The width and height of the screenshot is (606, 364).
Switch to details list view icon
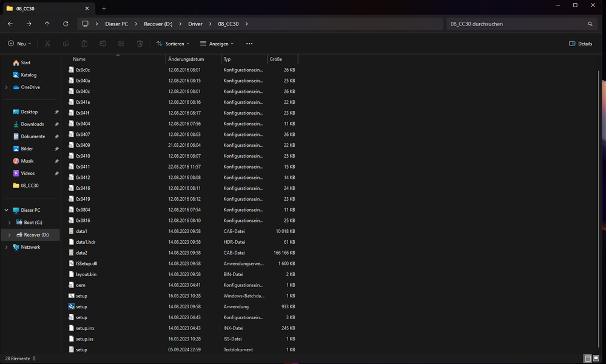coord(588,359)
